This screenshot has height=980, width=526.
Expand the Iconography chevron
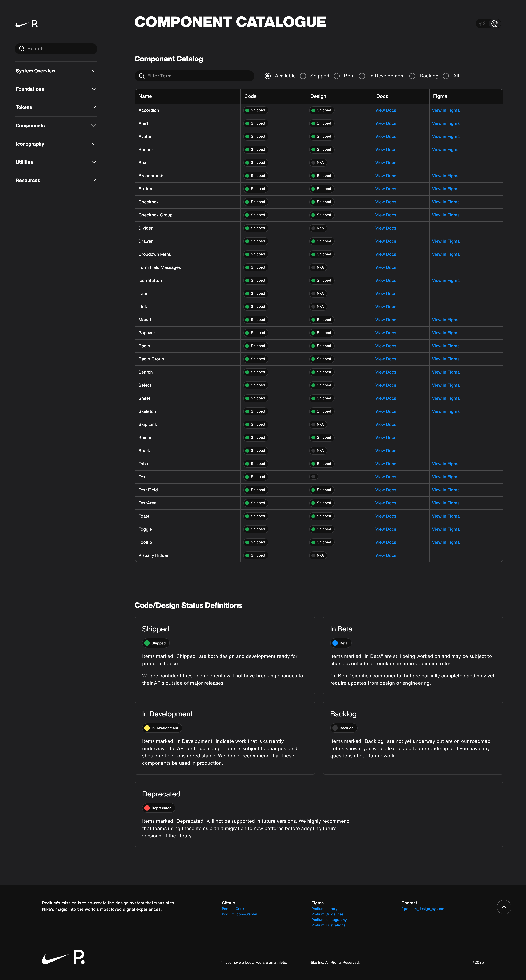coord(94,144)
